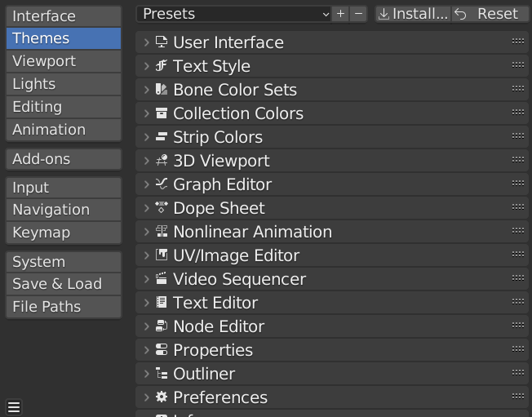532x417 pixels.
Task: Click the Dope Sheet keyframe icon
Action: coord(162,207)
